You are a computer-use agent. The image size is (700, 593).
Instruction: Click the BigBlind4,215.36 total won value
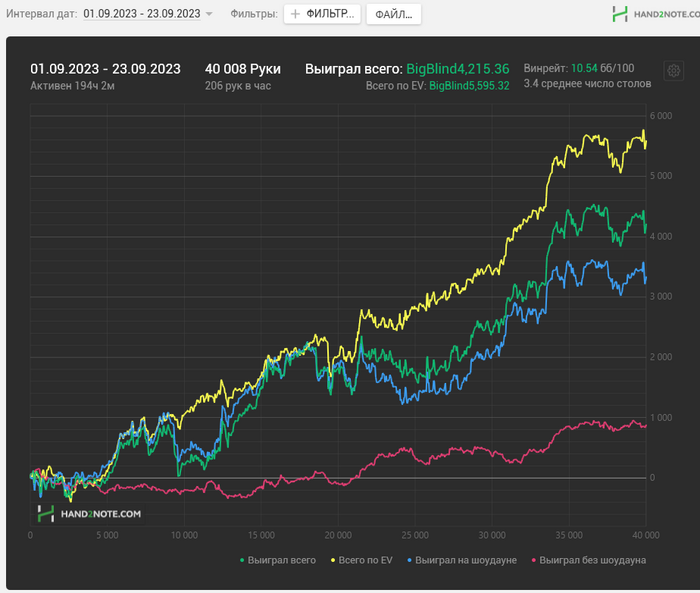(458, 69)
